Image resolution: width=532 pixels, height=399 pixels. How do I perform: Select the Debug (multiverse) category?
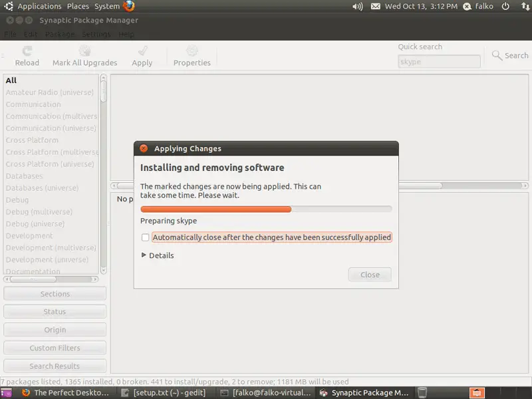tap(51, 212)
